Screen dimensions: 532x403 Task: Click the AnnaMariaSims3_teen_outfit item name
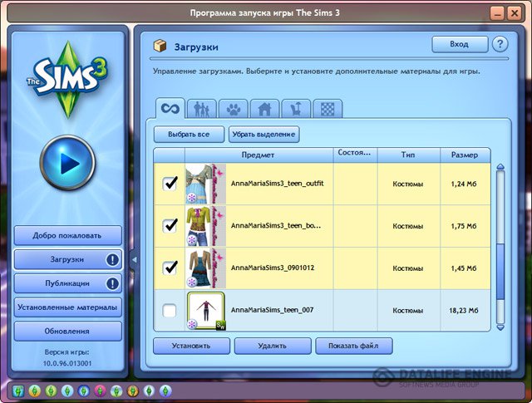pyautogui.click(x=277, y=184)
